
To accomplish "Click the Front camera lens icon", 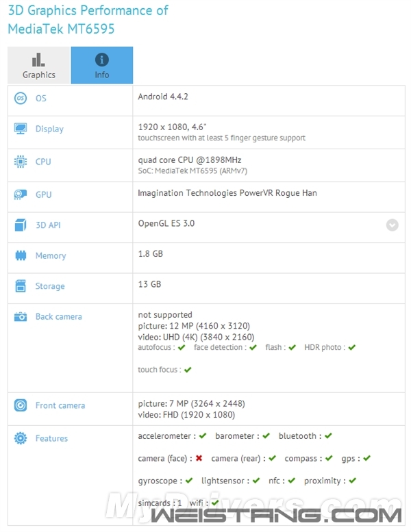I will tap(21, 405).
